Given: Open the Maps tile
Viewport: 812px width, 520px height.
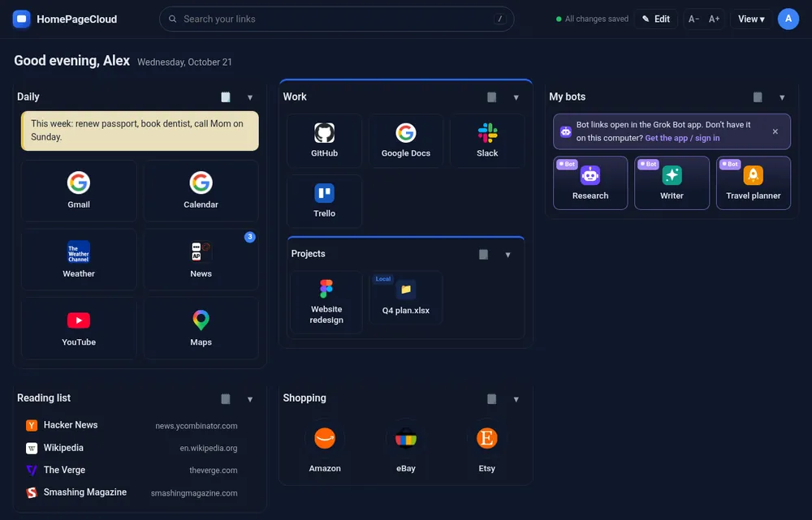Looking at the screenshot, I should coord(201,329).
